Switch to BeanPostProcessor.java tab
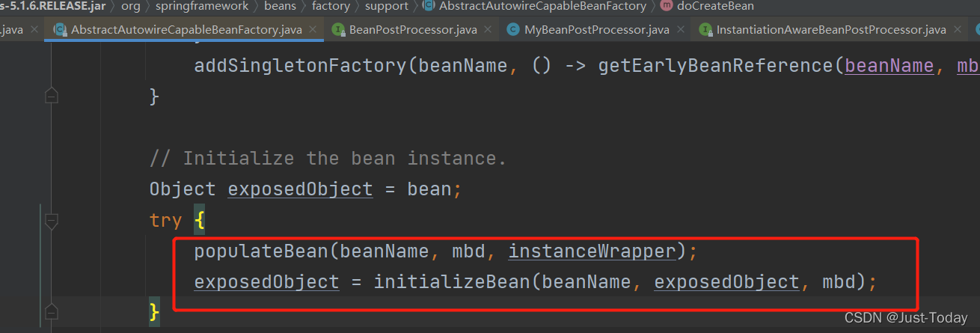 pyautogui.click(x=413, y=30)
